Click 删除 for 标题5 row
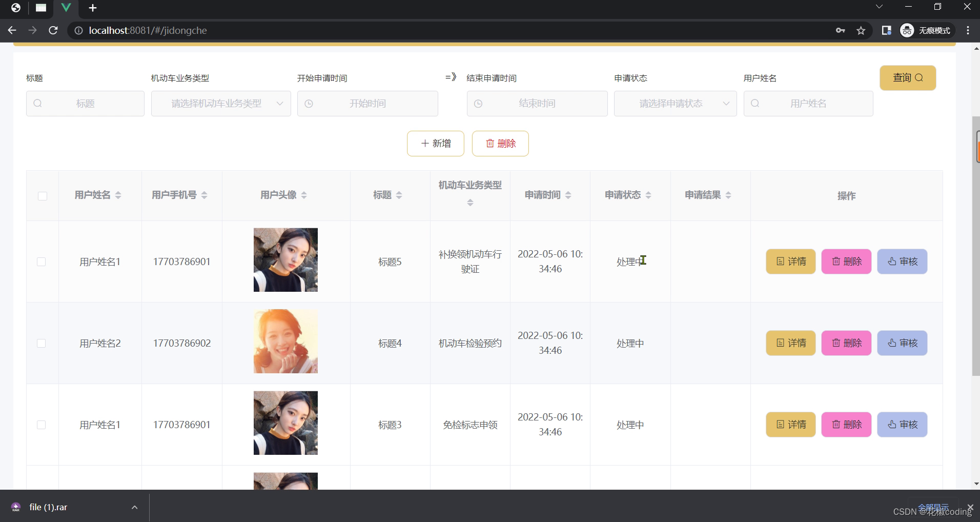 846,262
